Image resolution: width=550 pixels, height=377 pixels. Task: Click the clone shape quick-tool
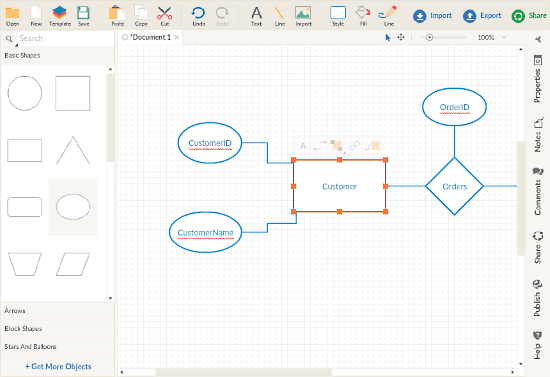336,146
